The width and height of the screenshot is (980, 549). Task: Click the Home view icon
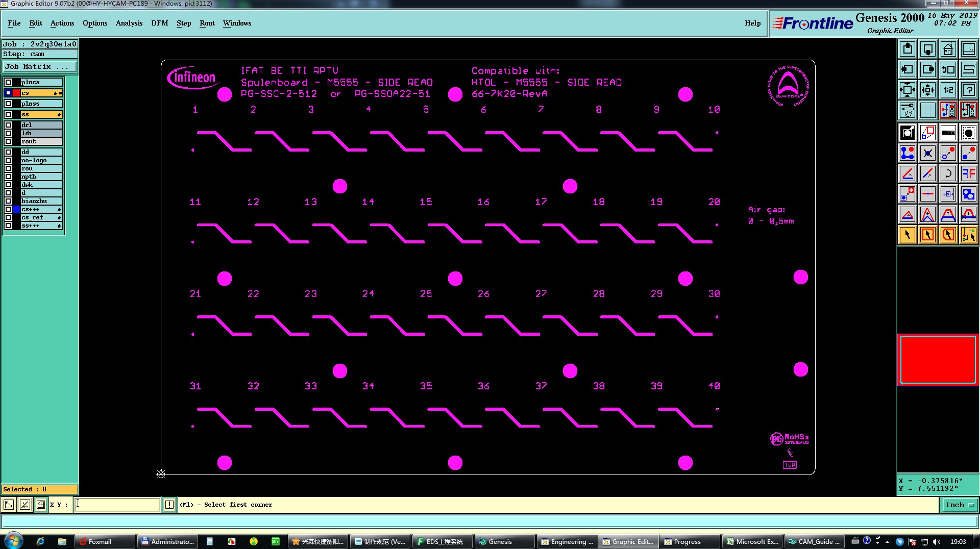click(x=948, y=49)
